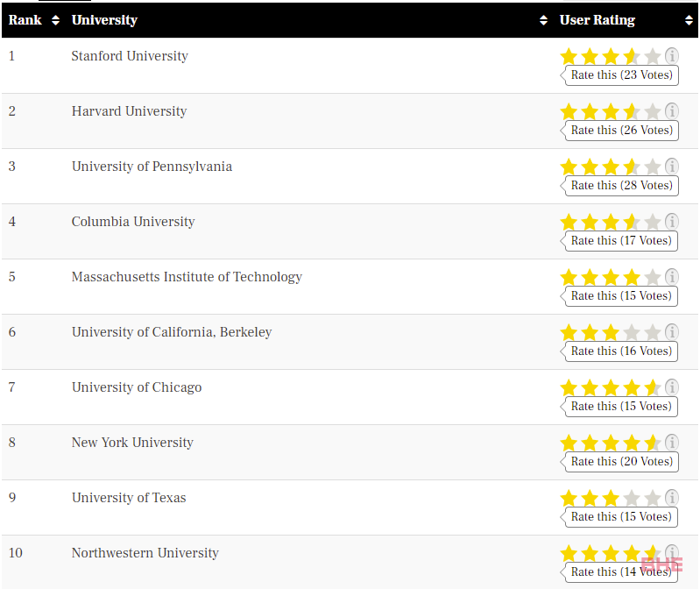Open info icon for Columbia University
The height and width of the screenshot is (589, 700).
672,222
